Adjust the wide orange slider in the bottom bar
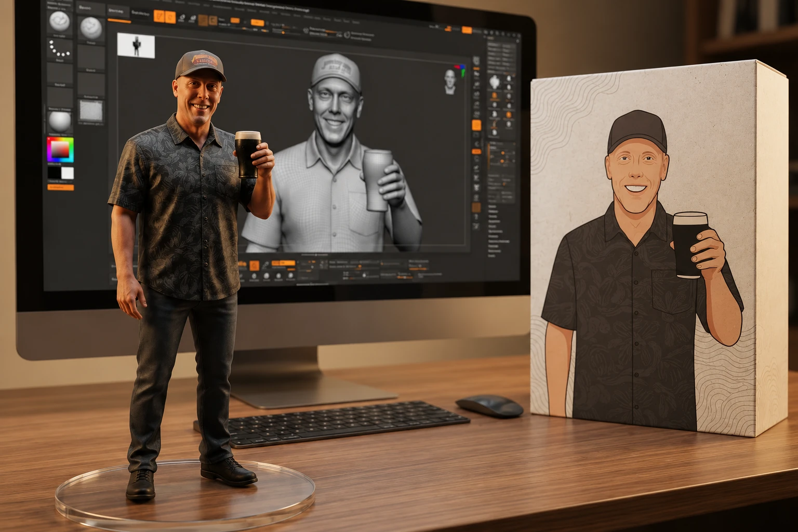The image size is (798, 532). coord(283,263)
